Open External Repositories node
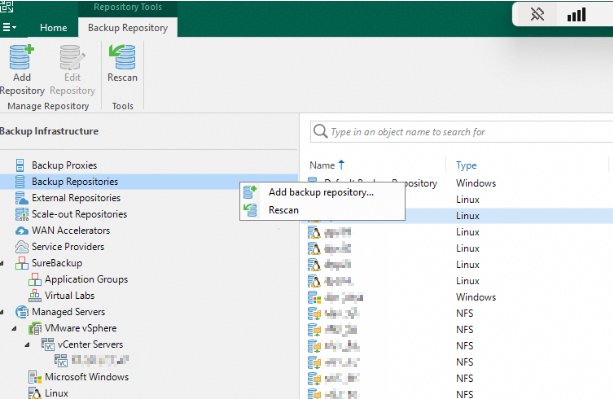 tap(76, 198)
